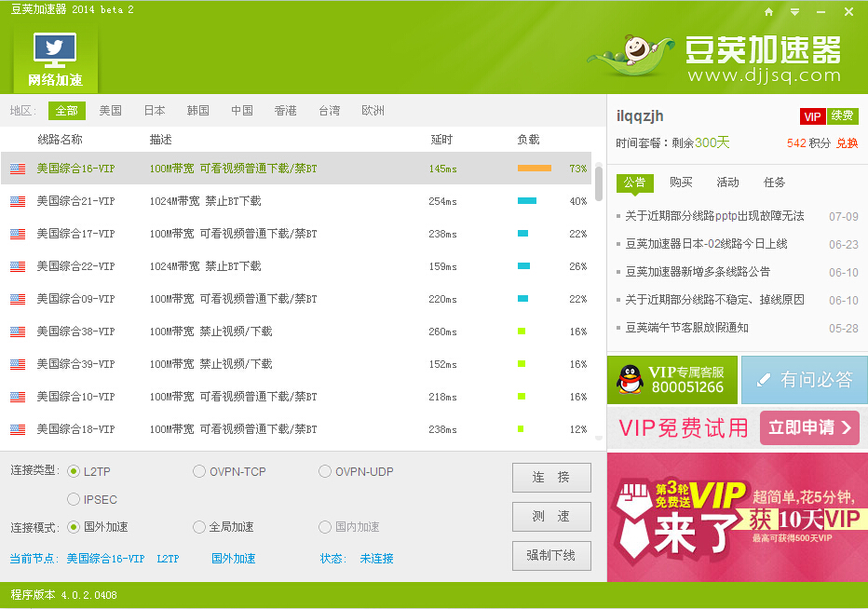Click the green 续费 renew button

842,115
